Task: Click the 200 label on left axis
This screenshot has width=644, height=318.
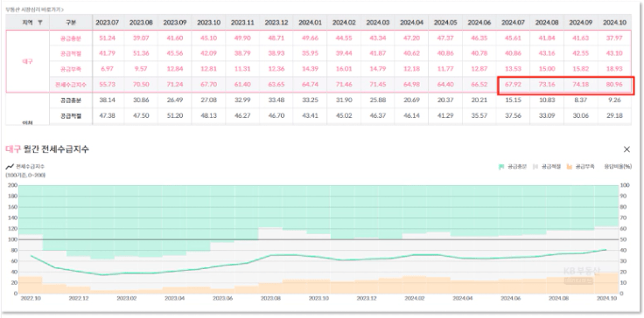Action: click(12, 185)
